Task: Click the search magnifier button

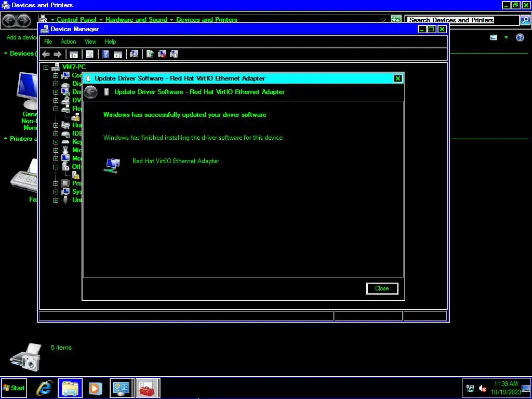Action: click(x=525, y=20)
